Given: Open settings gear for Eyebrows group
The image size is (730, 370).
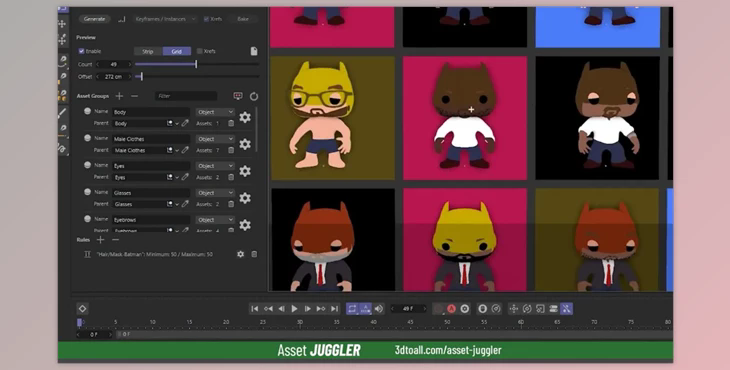Looking at the screenshot, I should tap(245, 225).
